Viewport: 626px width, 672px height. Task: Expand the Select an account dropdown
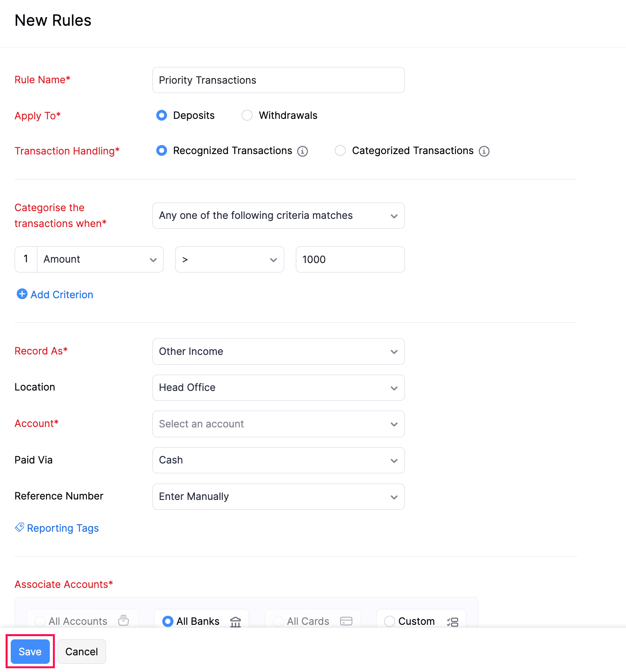278,424
